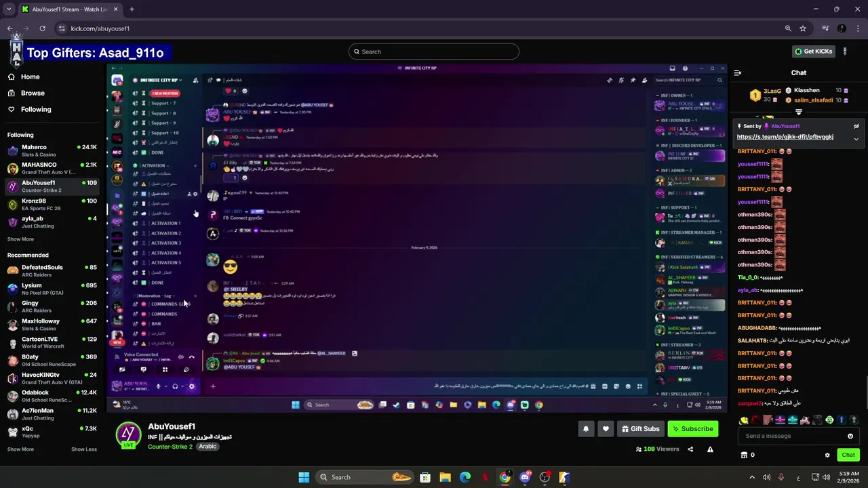Open the Chrome zoom magnifier icon
868x488 pixels.
[x=788, y=28]
